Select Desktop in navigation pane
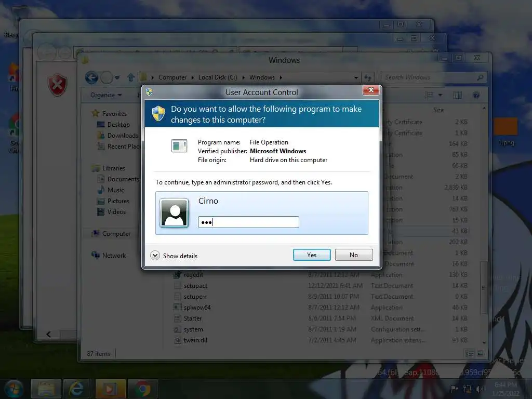Viewport: 532px width, 399px height. (x=118, y=125)
